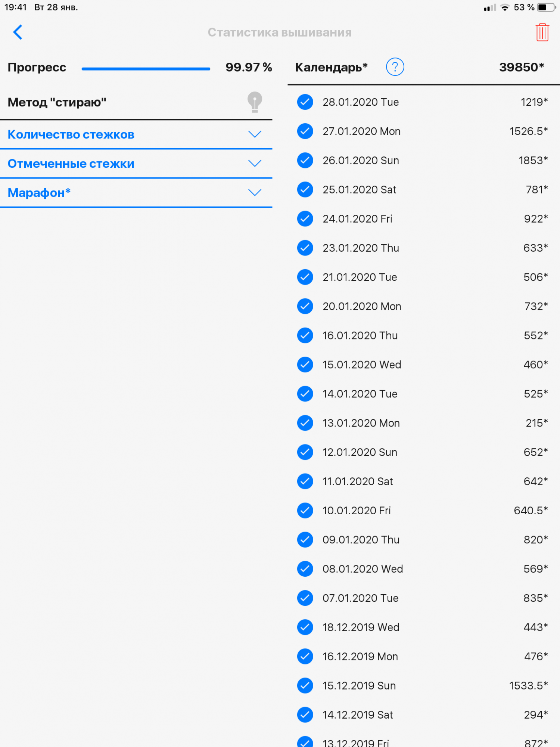Expand the Количество стежков section
The height and width of the screenshot is (747, 560).
coord(255,134)
